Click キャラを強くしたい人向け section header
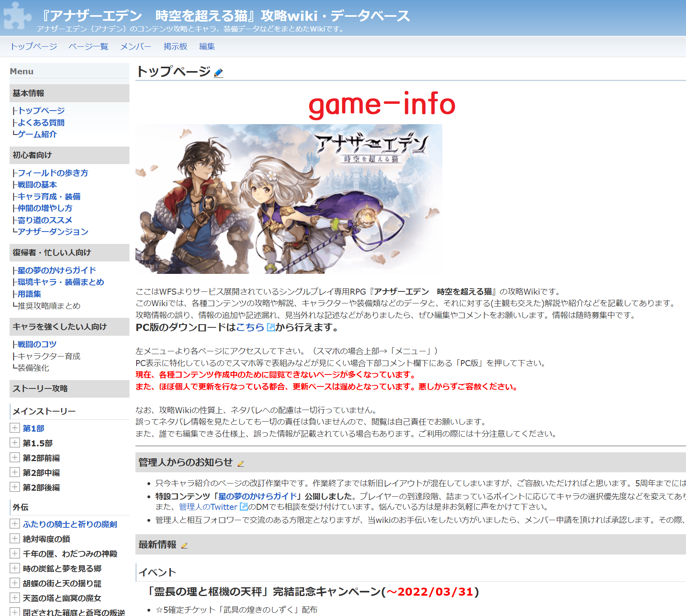 70,327
